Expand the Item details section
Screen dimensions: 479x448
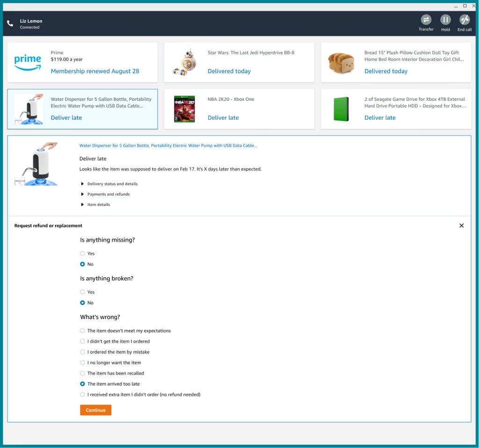point(98,205)
